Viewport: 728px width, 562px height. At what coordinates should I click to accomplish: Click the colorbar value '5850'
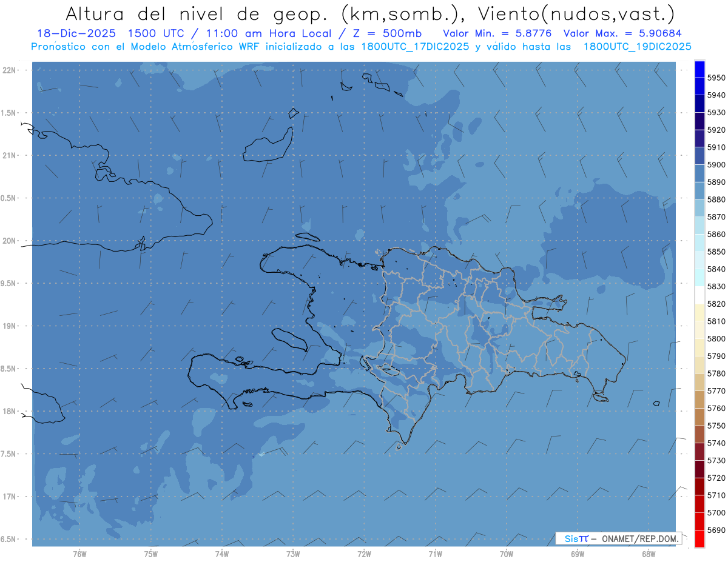coord(716,252)
